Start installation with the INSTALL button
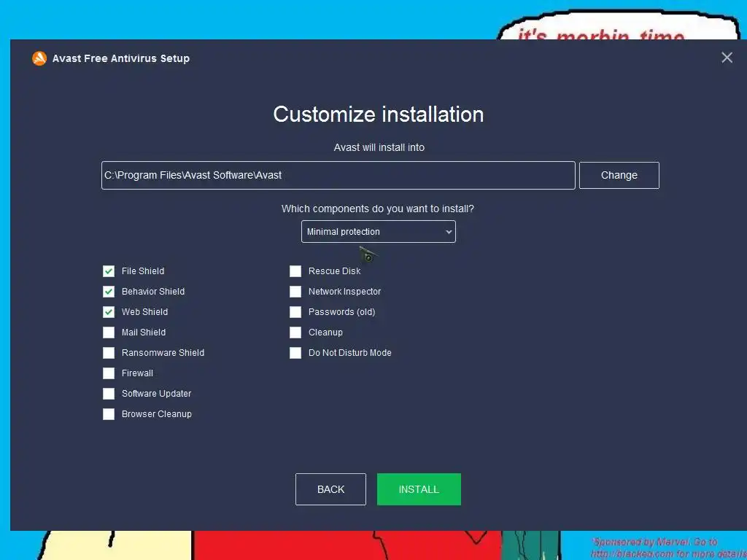The height and width of the screenshot is (560, 747). coord(419,489)
